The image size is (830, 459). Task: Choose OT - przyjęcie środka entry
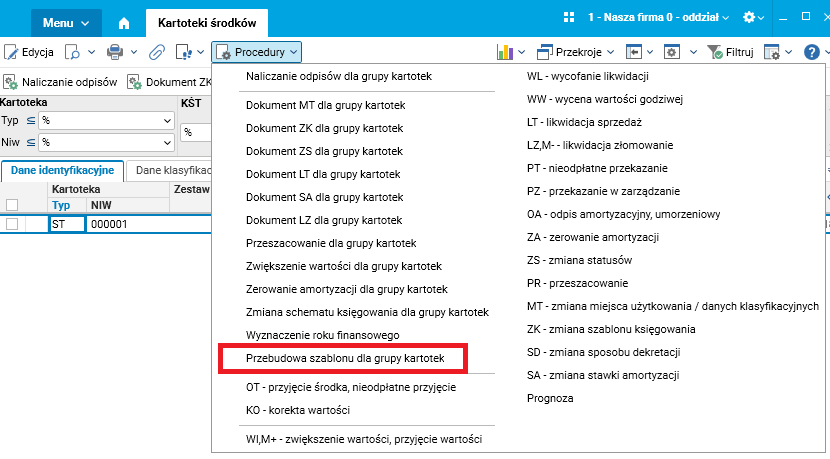point(351,387)
